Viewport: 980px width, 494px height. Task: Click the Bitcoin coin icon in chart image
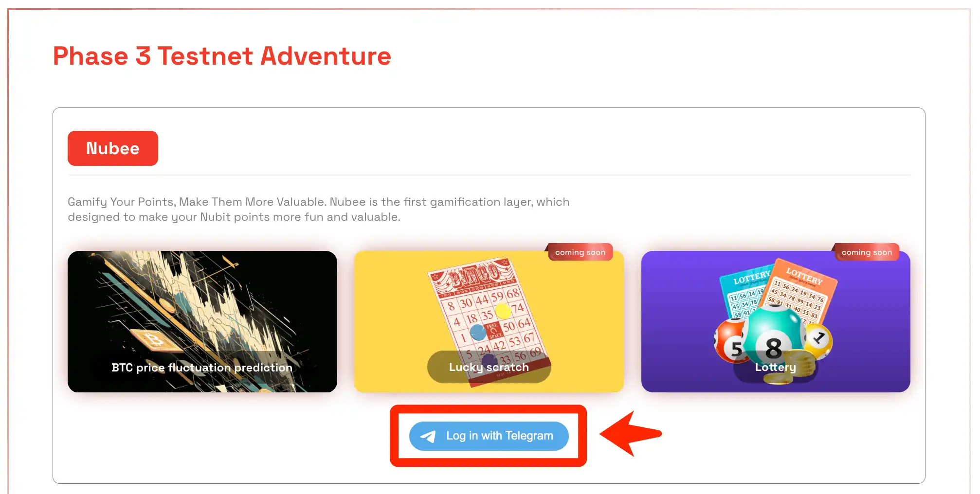(155, 340)
